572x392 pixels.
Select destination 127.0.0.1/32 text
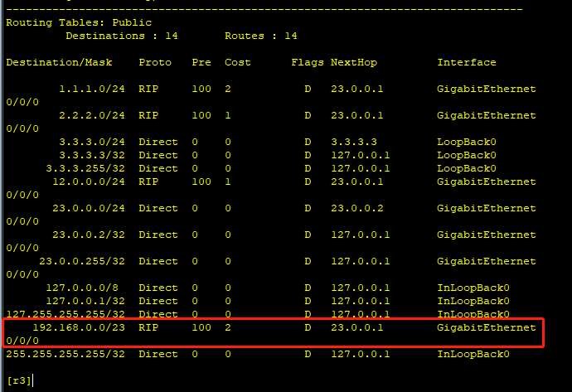[85, 301]
